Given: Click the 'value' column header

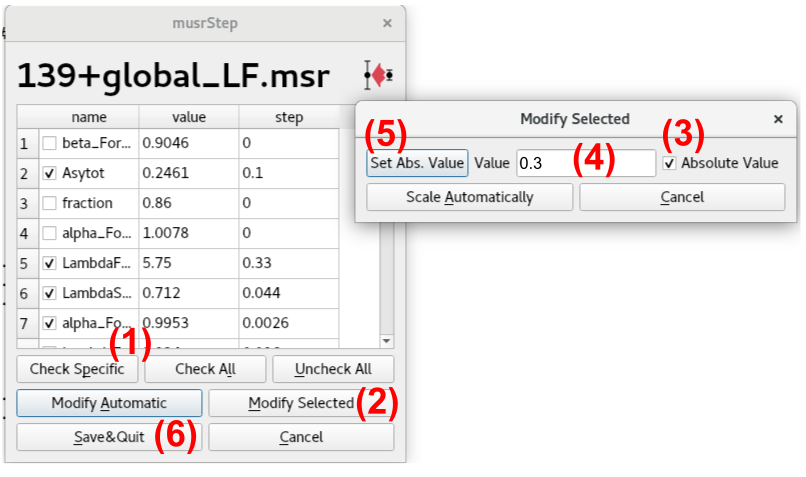Looking at the screenshot, I should click(x=188, y=118).
